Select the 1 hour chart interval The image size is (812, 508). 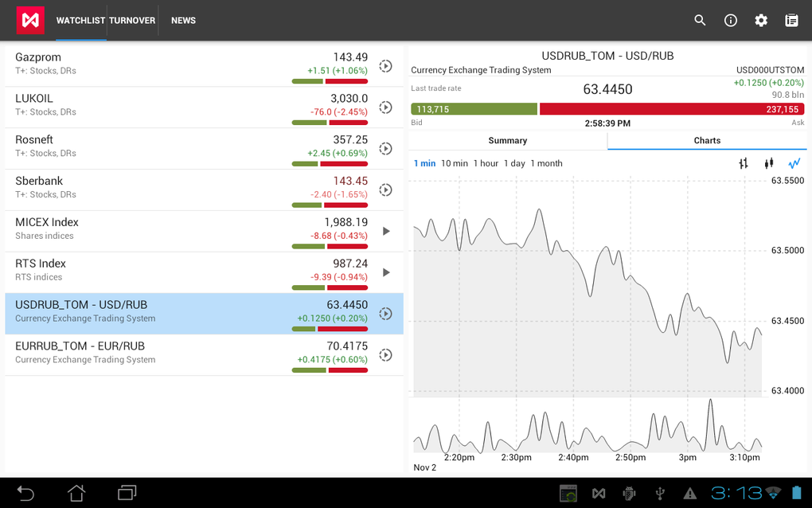pos(486,164)
